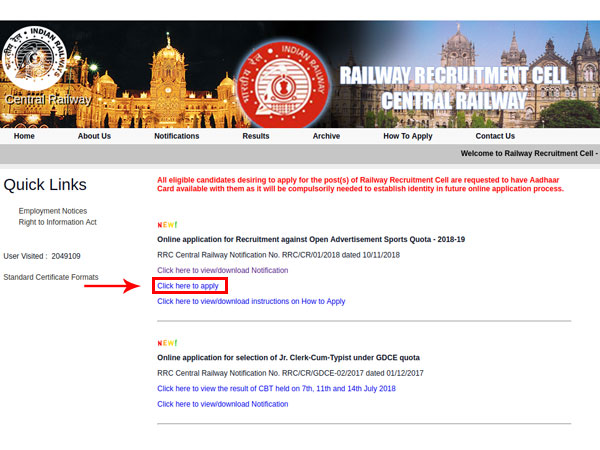Click the red Indian Railway emblem in the banner
The image size is (600, 450).
tap(283, 85)
